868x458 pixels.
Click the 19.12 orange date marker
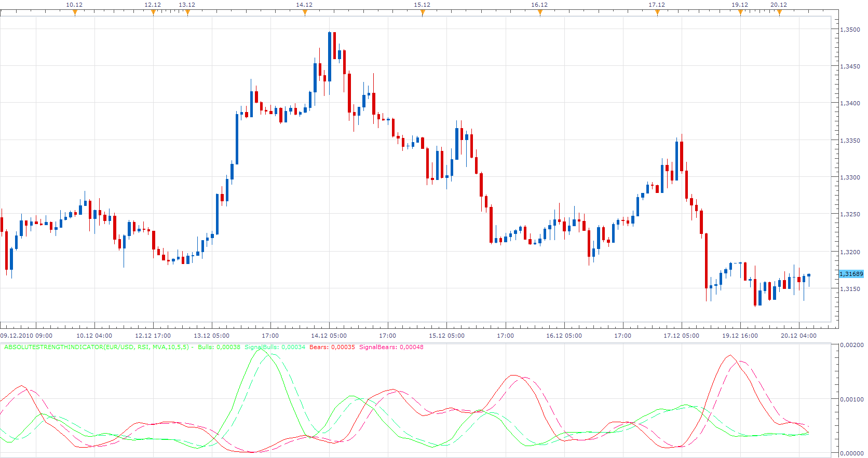(x=740, y=13)
